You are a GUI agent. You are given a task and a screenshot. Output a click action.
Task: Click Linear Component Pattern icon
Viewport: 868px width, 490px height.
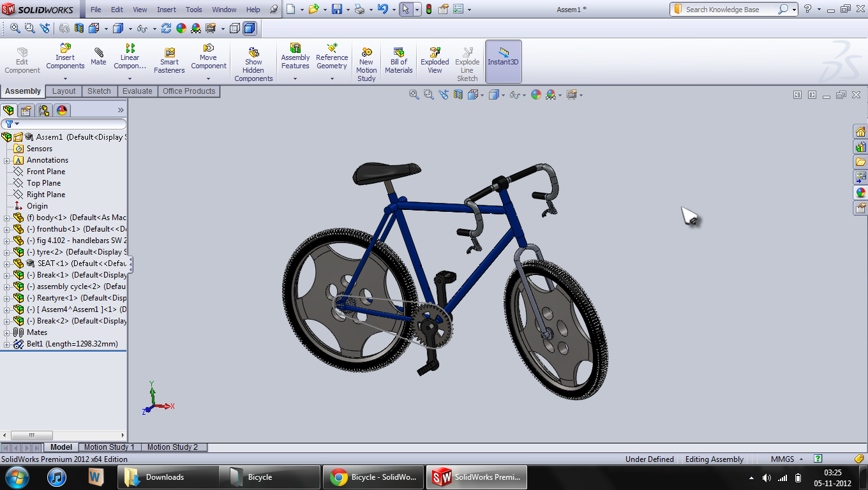point(130,57)
